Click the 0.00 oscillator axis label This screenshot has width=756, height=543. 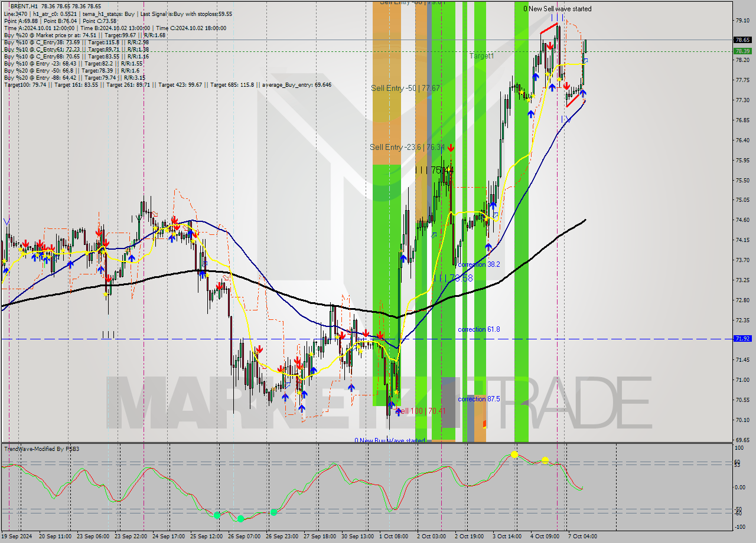pos(741,488)
